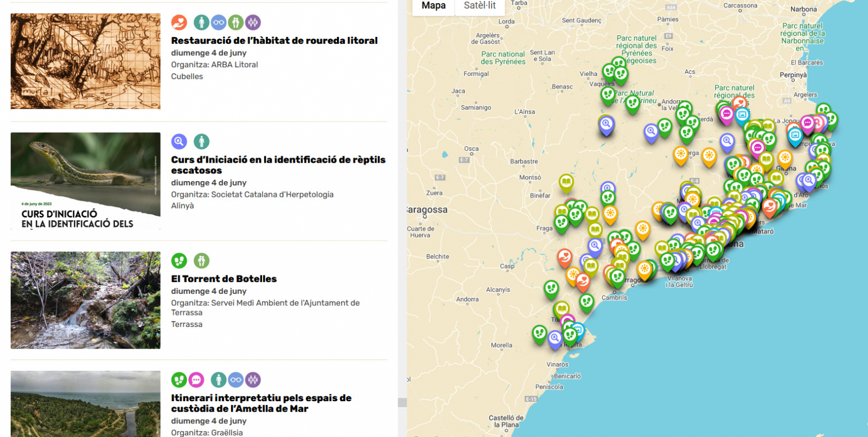The image size is (868, 437).
Task: Click the family icon above El Torrent de Botelles
Action: (201, 261)
